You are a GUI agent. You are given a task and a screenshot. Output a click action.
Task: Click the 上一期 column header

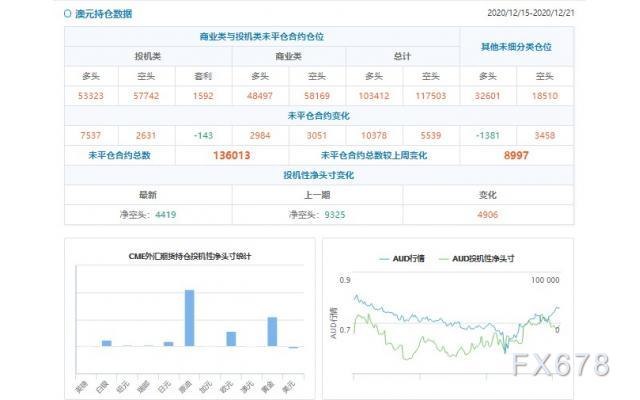coord(317,195)
